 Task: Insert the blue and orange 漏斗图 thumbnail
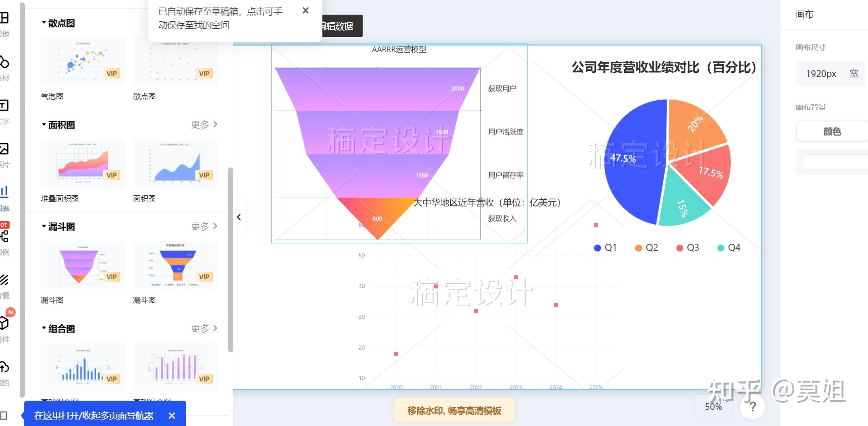(x=175, y=265)
